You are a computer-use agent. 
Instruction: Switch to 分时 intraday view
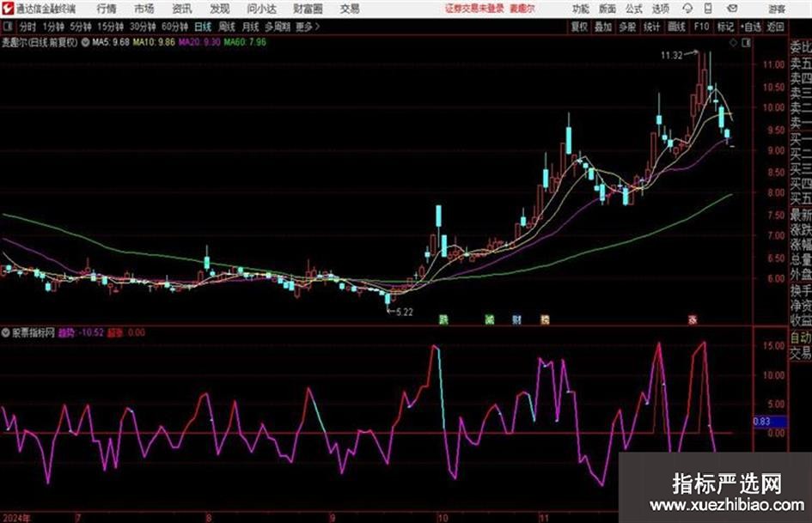pos(28,27)
